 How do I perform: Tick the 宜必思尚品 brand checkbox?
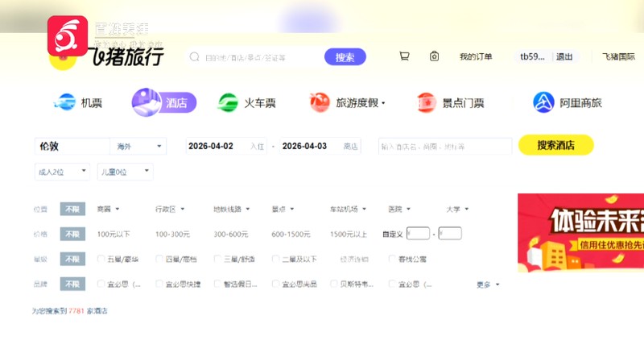tap(275, 284)
